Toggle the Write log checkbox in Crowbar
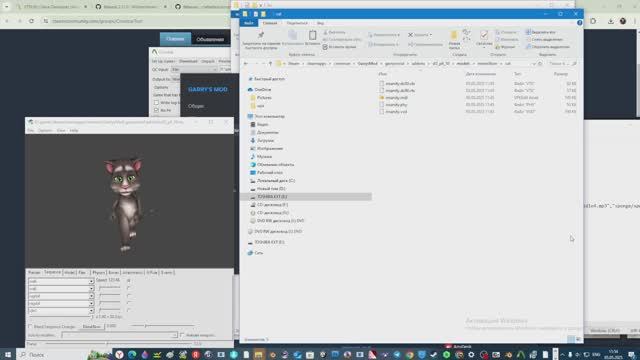Screen dimensions: 640x360 click(x=156, y=103)
